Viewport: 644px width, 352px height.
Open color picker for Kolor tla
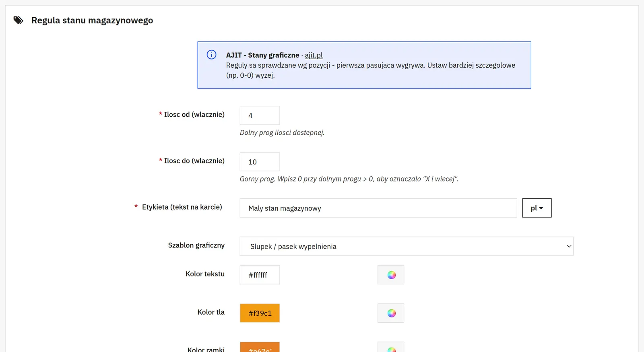[391, 313]
